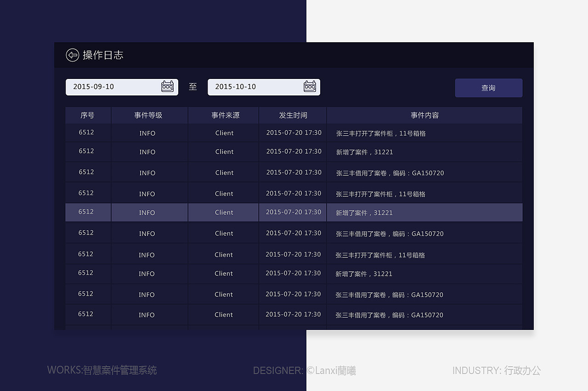Click the timestamp 2015-07-20 17:30 in the first row
The height and width of the screenshot is (391, 588).
pos(292,133)
